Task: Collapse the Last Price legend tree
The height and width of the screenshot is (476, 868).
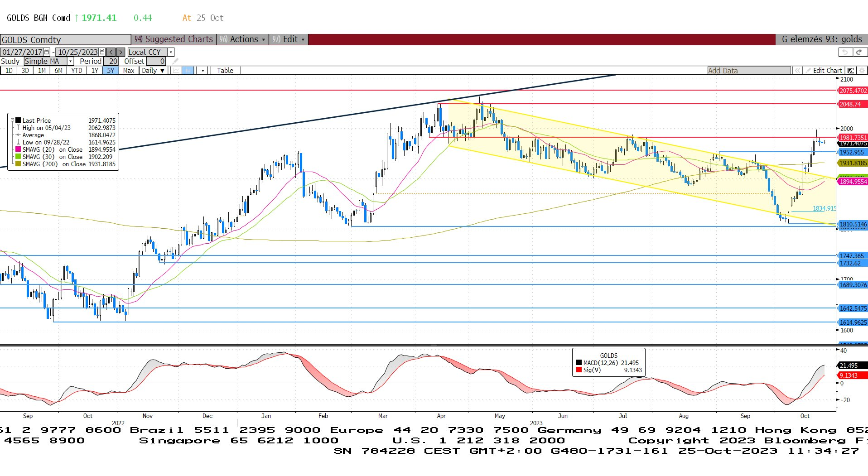Action: click(13, 120)
